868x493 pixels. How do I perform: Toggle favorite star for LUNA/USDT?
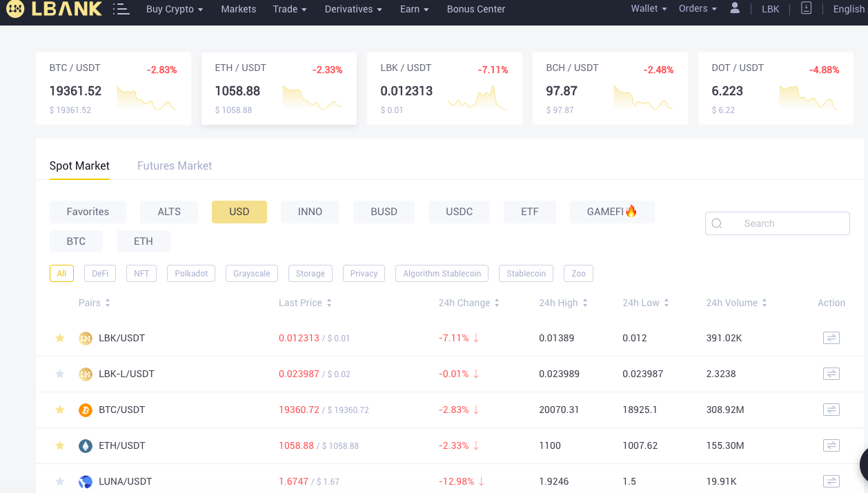pyautogui.click(x=60, y=481)
